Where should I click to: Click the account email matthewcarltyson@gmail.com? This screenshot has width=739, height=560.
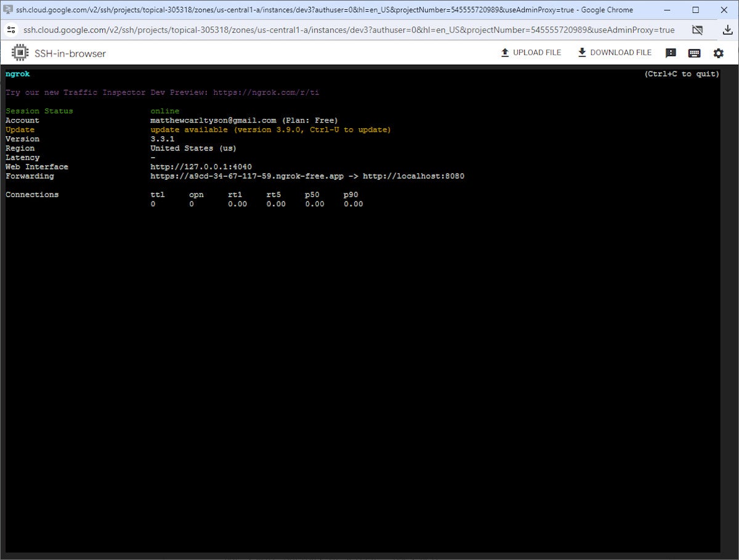(x=213, y=120)
